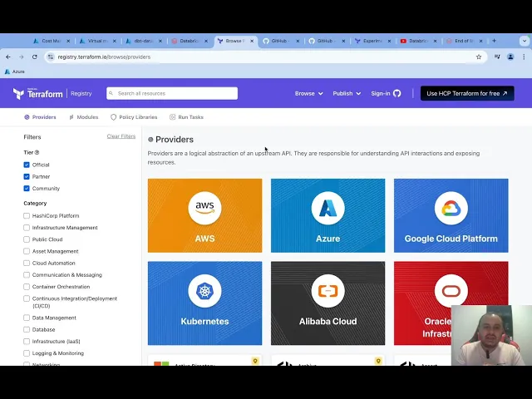This screenshot has width=532, height=399.
Task: Check the Asset Management category
Action: coord(27,251)
